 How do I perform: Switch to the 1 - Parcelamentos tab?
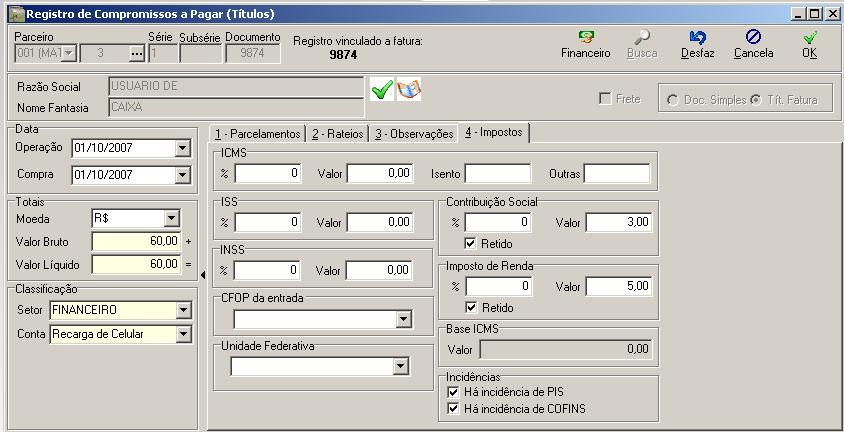(257, 134)
